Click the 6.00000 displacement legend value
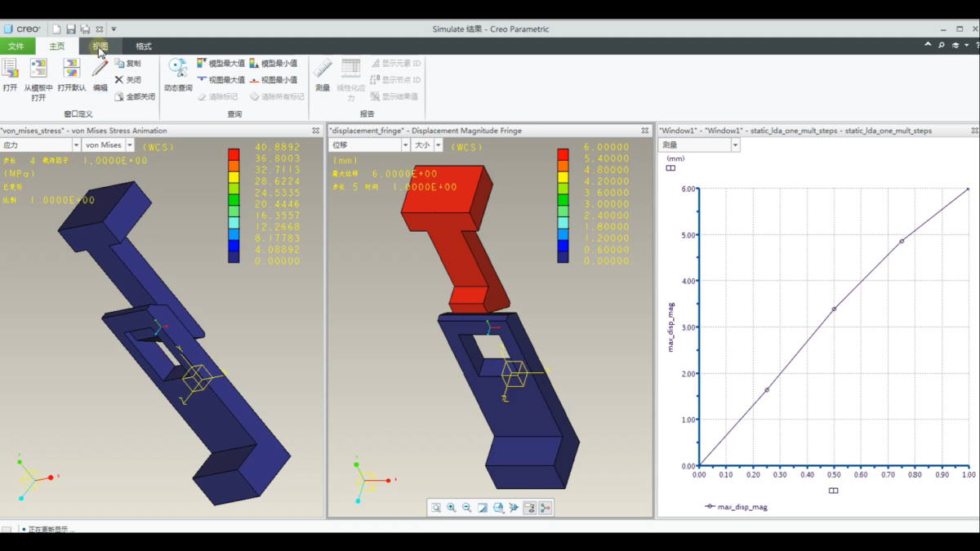The width and height of the screenshot is (980, 551). (x=606, y=147)
